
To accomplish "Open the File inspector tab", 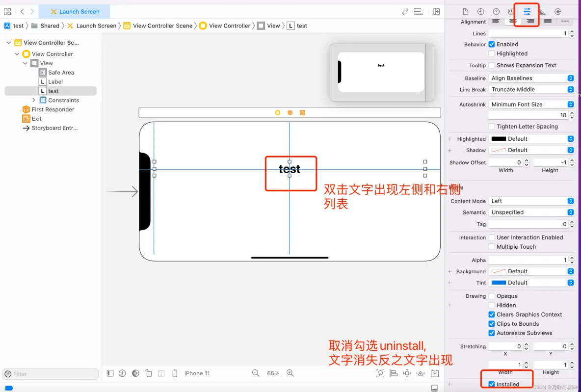I will tap(465, 11).
